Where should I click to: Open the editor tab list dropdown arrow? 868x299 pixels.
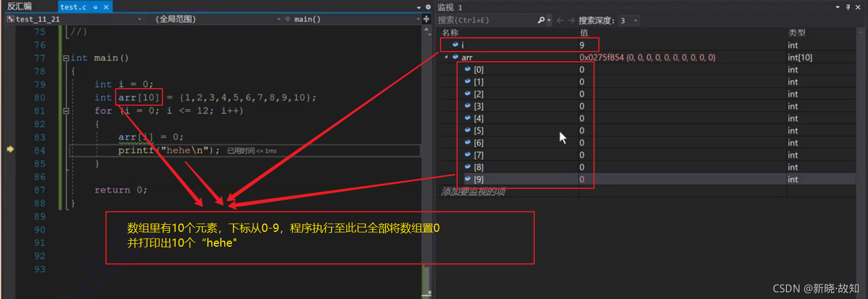419,7
